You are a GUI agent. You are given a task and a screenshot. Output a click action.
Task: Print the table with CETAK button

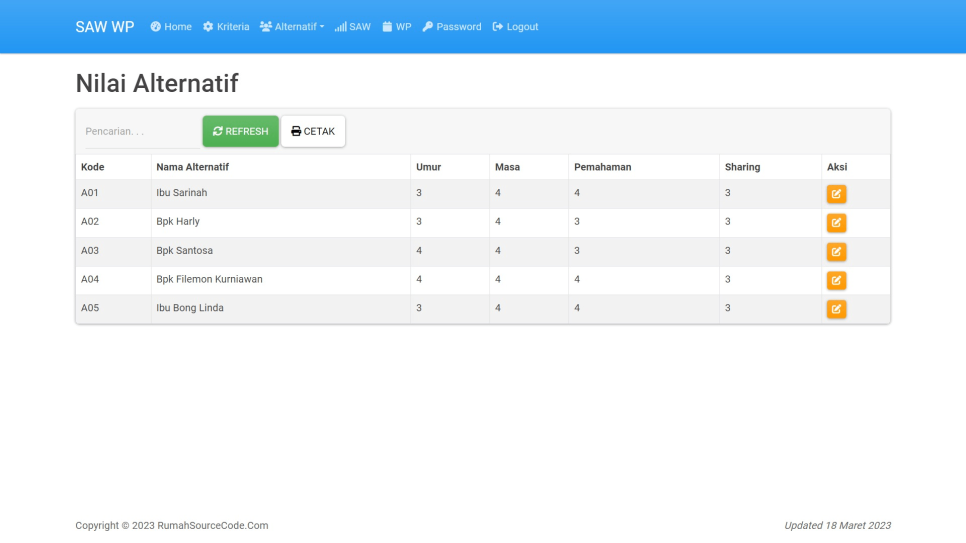[x=313, y=131]
